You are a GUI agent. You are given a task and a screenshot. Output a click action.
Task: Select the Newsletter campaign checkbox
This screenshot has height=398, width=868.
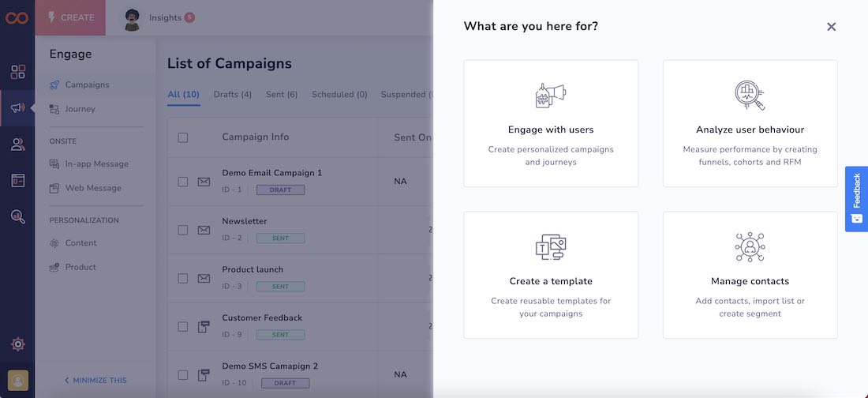coord(183,230)
